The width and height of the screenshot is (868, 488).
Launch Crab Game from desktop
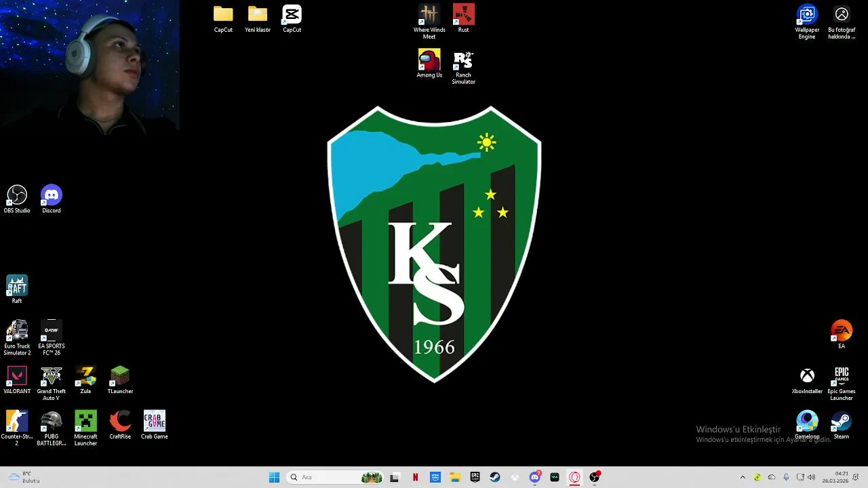tap(155, 425)
